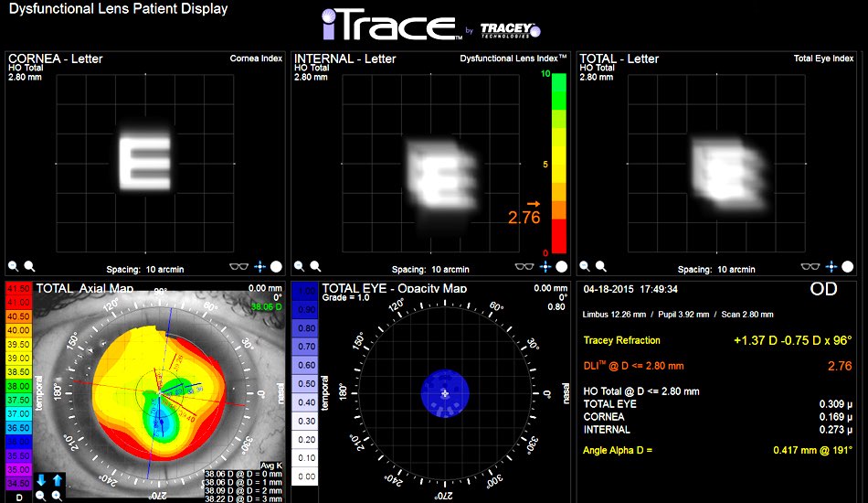Image resolution: width=868 pixels, height=503 pixels.
Task: Toggle glasses icon in CORNEA Letter panel
Action: 239,267
